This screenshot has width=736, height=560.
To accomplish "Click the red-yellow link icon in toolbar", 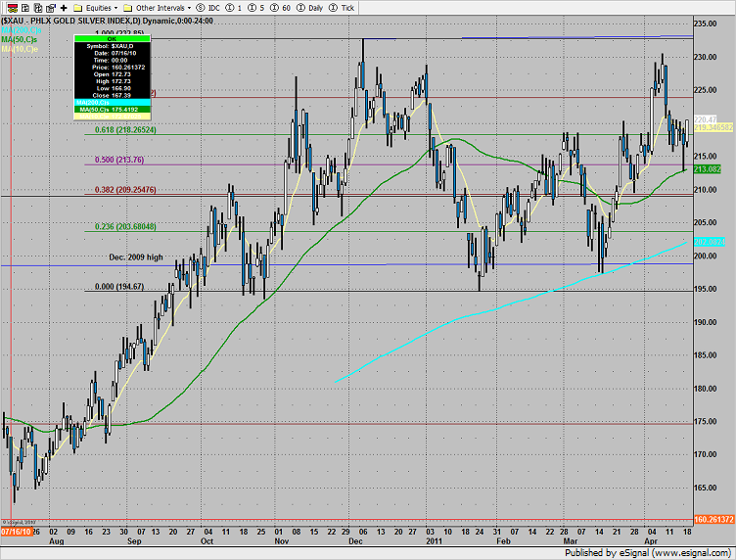I will click(13, 8).
